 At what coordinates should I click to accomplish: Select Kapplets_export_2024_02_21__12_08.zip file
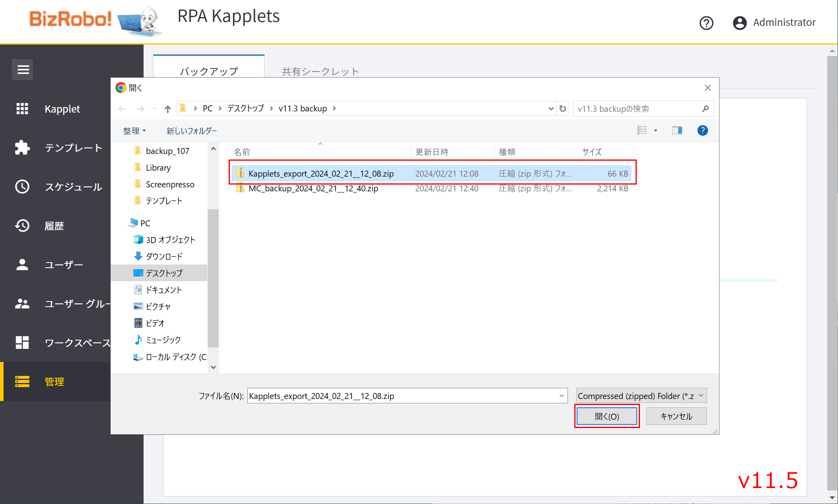coord(432,173)
